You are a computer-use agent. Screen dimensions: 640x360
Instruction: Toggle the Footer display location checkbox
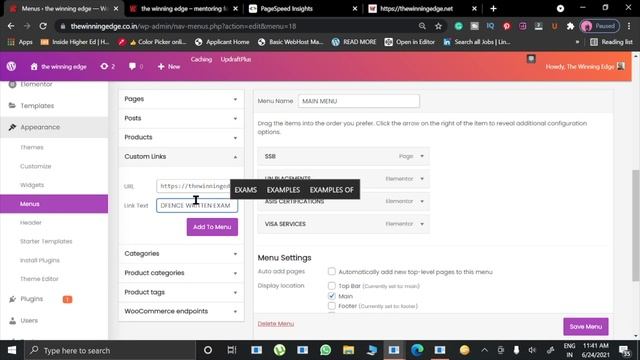(332, 306)
